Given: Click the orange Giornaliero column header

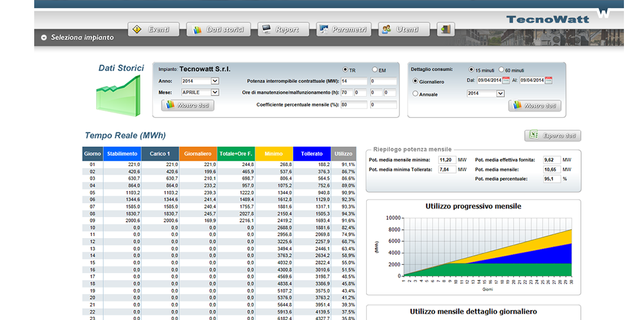Looking at the screenshot, I should pyautogui.click(x=198, y=154).
